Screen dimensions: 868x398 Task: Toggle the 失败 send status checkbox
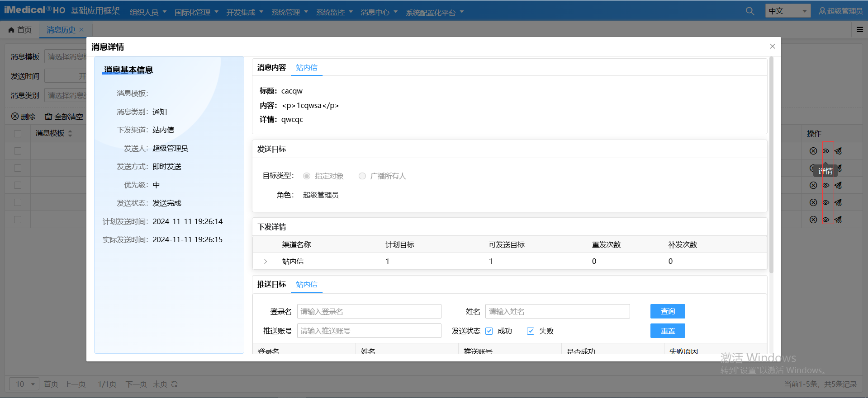pos(531,331)
